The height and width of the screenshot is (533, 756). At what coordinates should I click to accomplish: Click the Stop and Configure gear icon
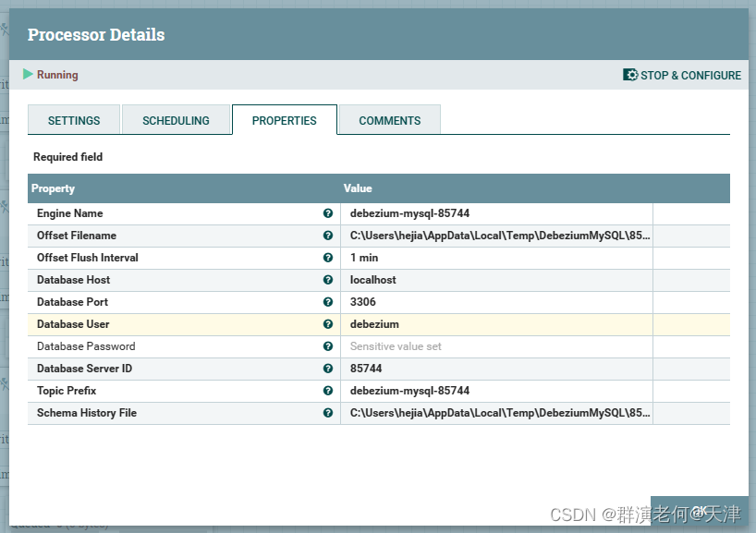click(x=629, y=75)
